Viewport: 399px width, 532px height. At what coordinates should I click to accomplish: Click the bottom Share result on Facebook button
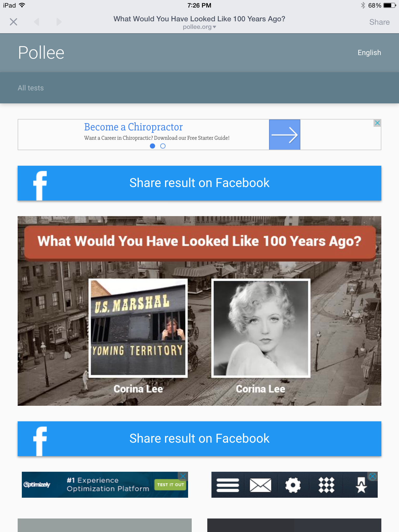199,439
